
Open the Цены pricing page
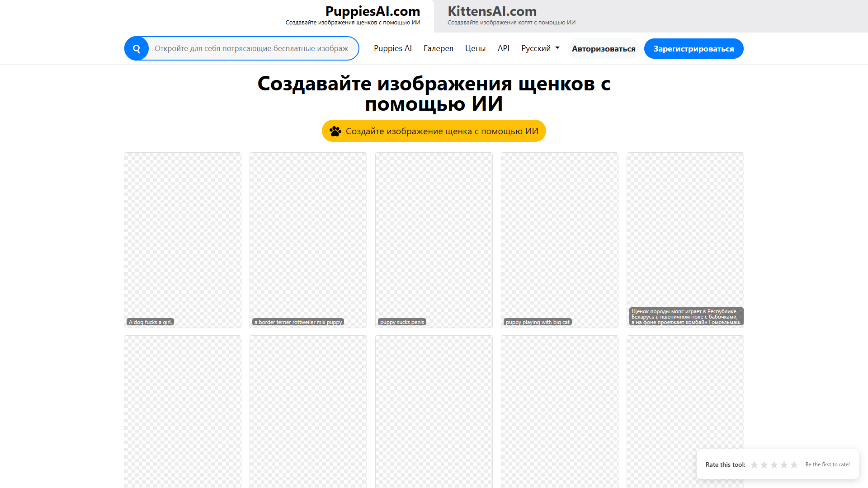[475, 48]
